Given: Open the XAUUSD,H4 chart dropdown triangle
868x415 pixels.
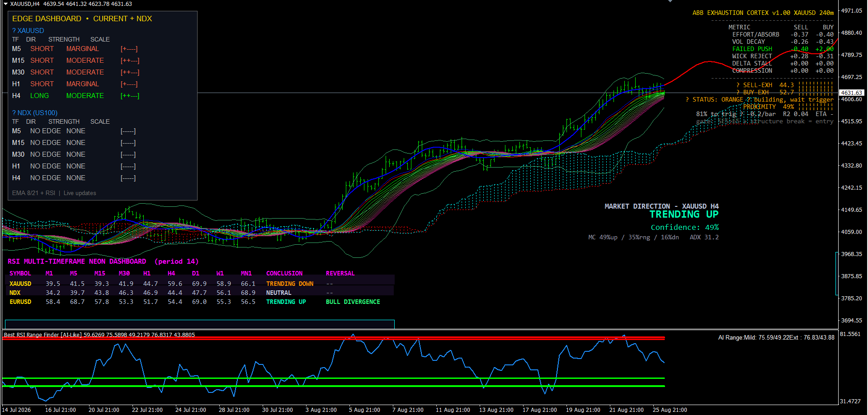Looking at the screenshot, I should tap(5, 4).
